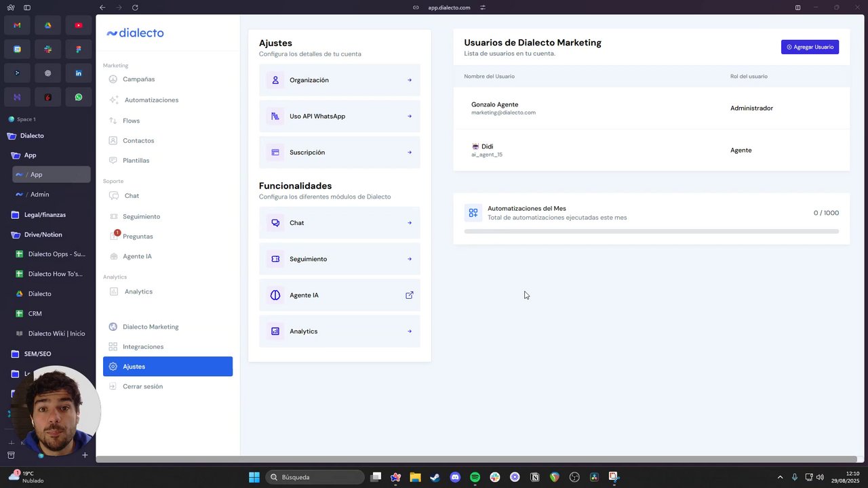This screenshot has width=868, height=488.
Task: Open LinkedIn pinned tab
Action: [x=79, y=73]
